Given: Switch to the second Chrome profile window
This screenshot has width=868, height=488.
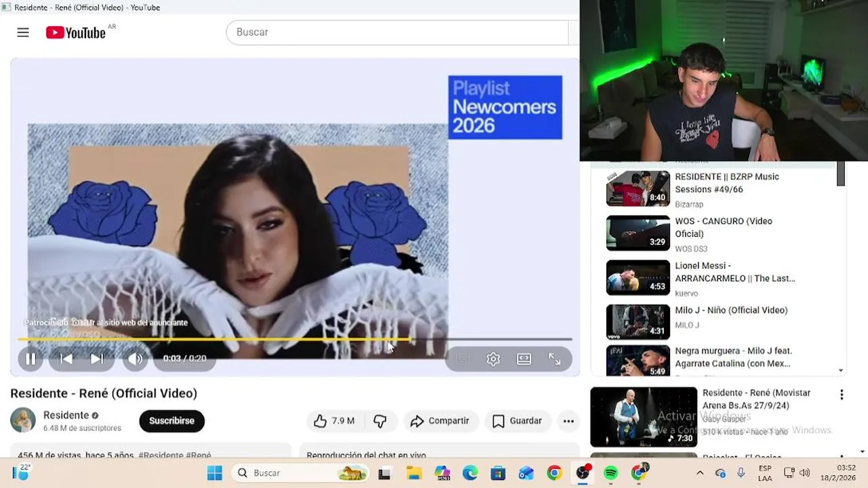Looking at the screenshot, I should coord(639,472).
